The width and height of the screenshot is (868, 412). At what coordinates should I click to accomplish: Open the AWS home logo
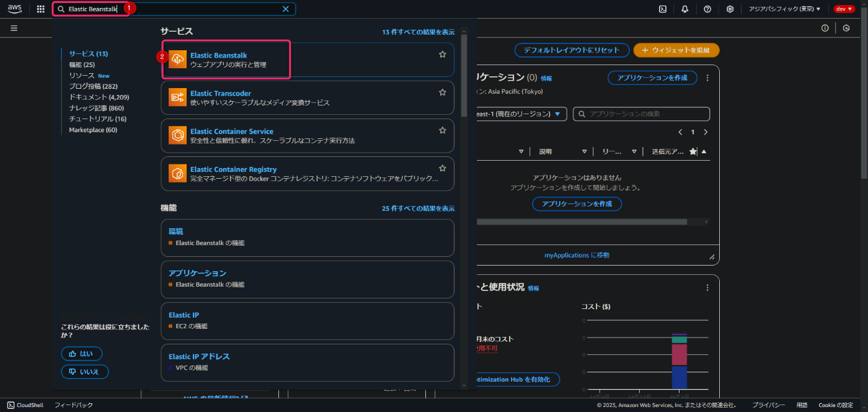pyautogui.click(x=14, y=9)
